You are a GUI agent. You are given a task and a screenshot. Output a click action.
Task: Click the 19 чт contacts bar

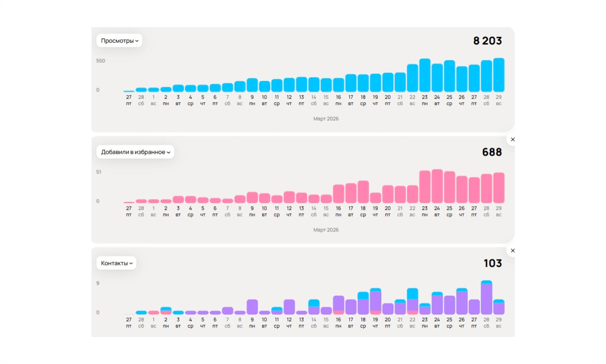pos(375,301)
